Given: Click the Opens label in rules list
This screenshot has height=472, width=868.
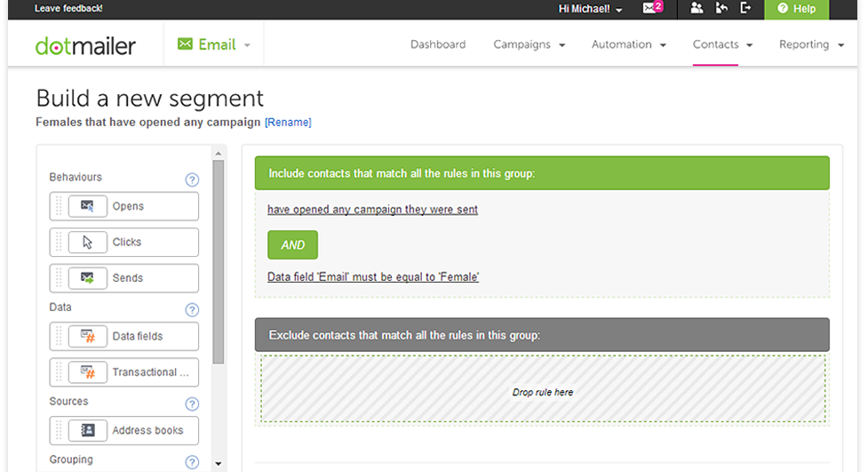Looking at the screenshot, I should pyautogui.click(x=128, y=206).
